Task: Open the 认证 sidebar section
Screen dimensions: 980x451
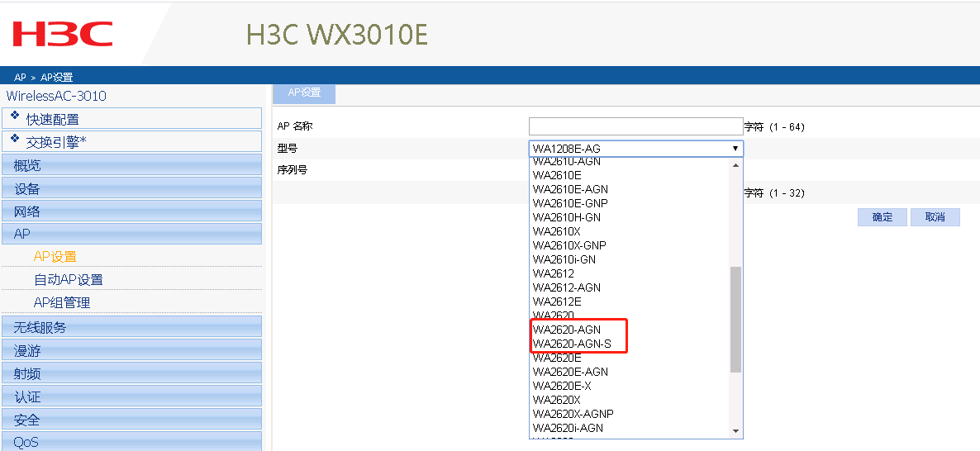Action: [x=132, y=396]
